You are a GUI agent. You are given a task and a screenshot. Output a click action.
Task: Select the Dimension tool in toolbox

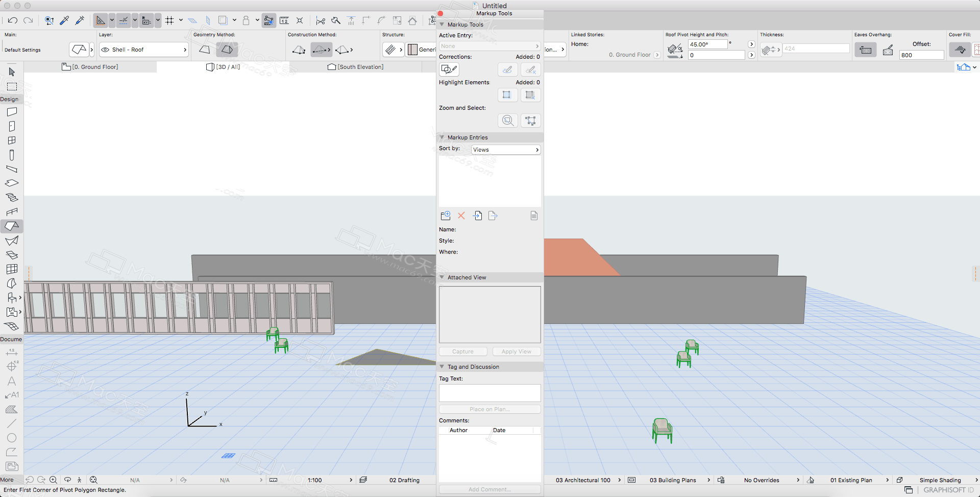point(12,352)
